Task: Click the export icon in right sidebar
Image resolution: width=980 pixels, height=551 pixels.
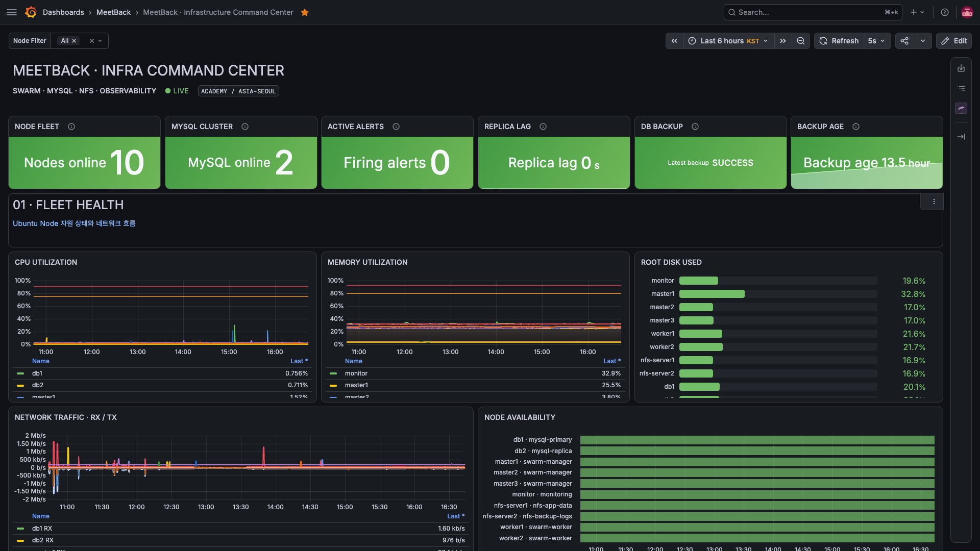Action: pos(961,68)
